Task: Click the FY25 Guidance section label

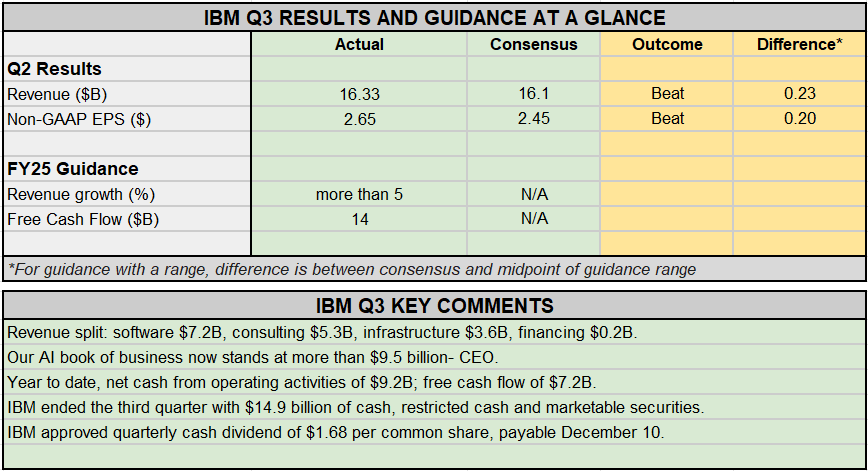Action: tap(72, 169)
